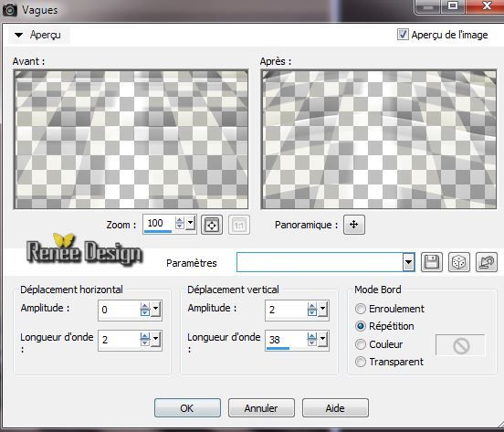Click the camera icon in the Vagues title bar
The width and height of the screenshot is (504, 432).
tap(9, 10)
